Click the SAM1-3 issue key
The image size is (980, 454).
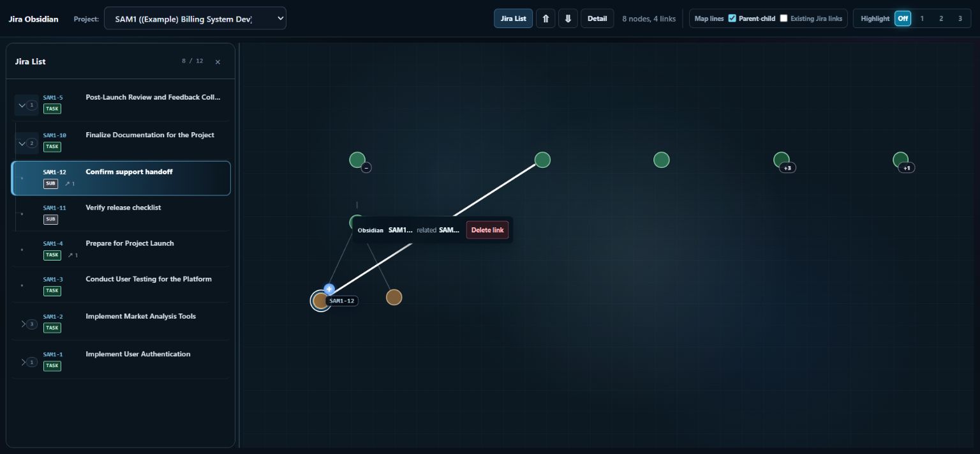[53, 280]
